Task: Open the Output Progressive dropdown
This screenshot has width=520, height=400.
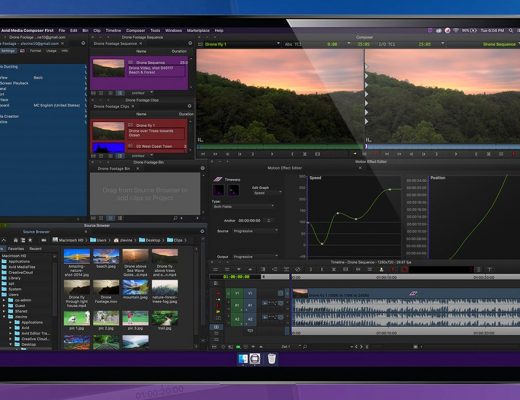Action: 255,257
